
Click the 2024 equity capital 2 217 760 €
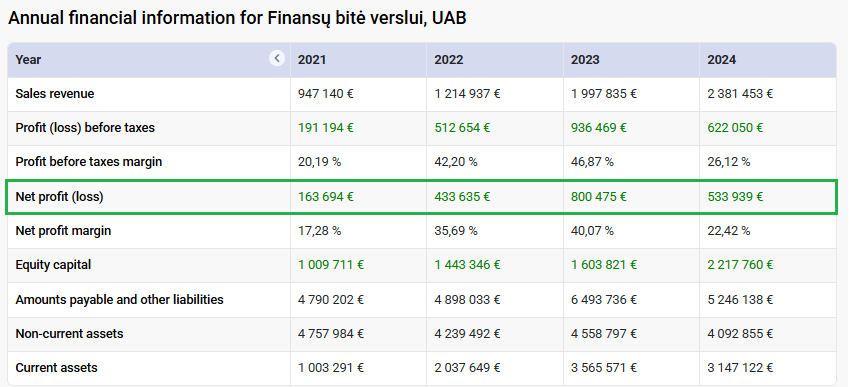(x=740, y=265)
